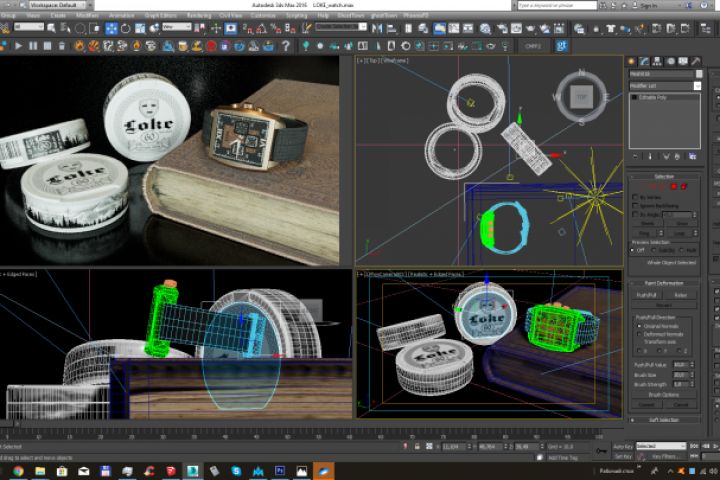Expand the Modifier List dropdown
The width and height of the screenshot is (720, 480).
(697, 86)
